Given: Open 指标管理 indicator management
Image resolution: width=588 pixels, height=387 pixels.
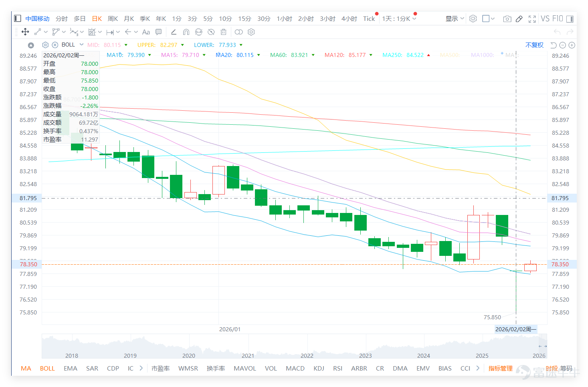Looking at the screenshot, I should click(500, 368).
